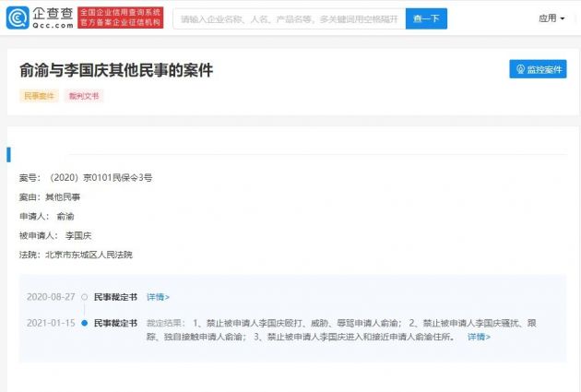Click the 2021-01-15 民事裁定书 title
Viewport: 581px width, 392px height.
pos(115,323)
